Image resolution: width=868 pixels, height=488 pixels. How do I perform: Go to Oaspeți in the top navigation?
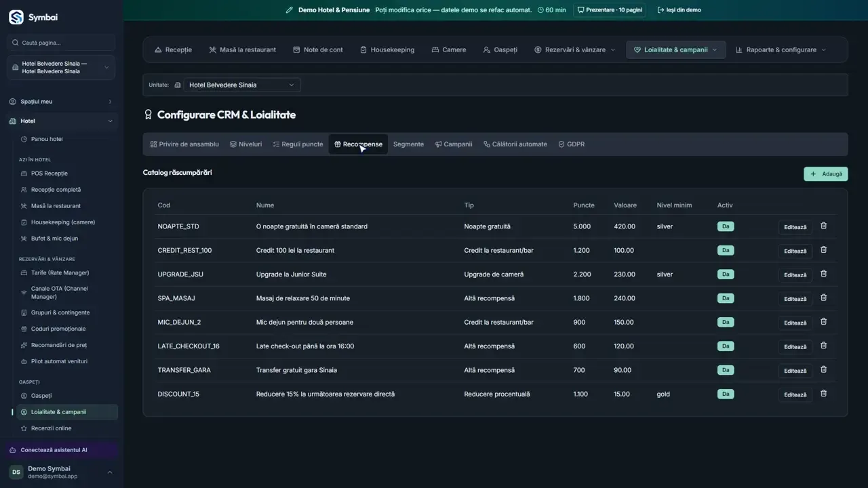(x=500, y=49)
